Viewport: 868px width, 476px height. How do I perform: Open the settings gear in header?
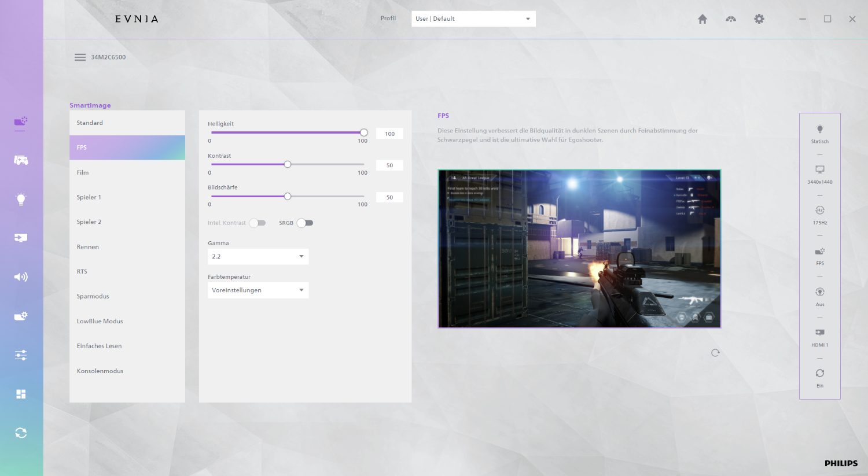[759, 19]
